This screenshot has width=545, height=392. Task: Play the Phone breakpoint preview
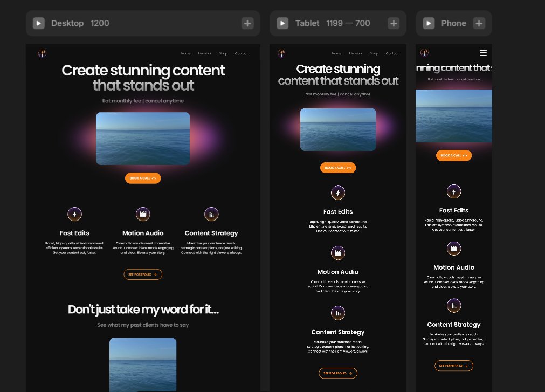point(429,23)
